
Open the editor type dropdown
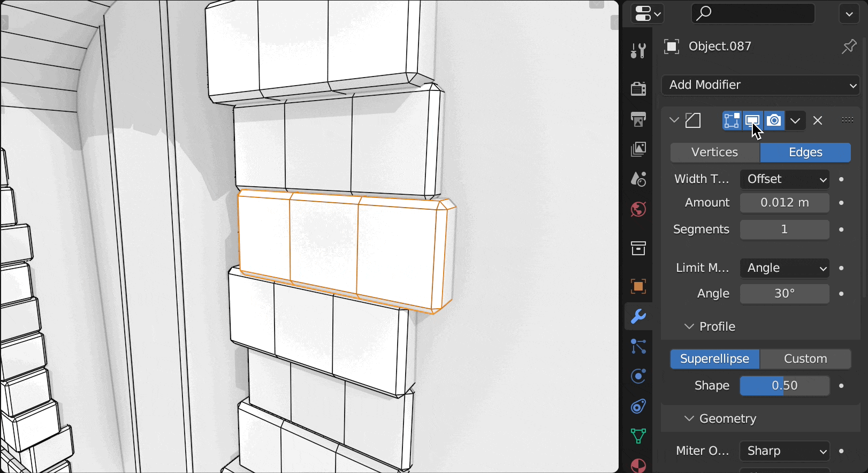[x=647, y=13]
